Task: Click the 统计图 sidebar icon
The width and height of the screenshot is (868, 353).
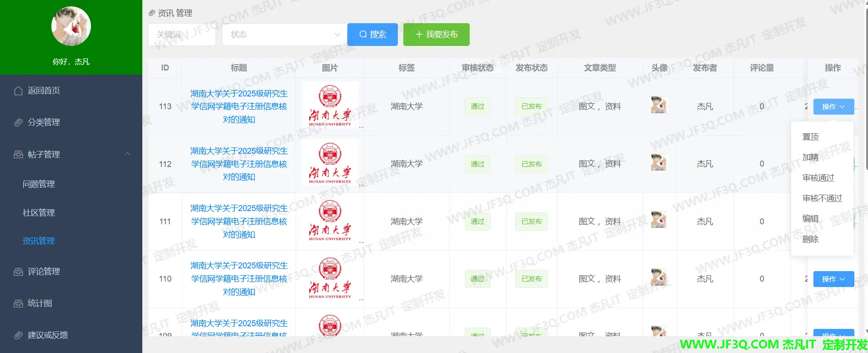Action: pyautogui.click(x=18, y=303)
